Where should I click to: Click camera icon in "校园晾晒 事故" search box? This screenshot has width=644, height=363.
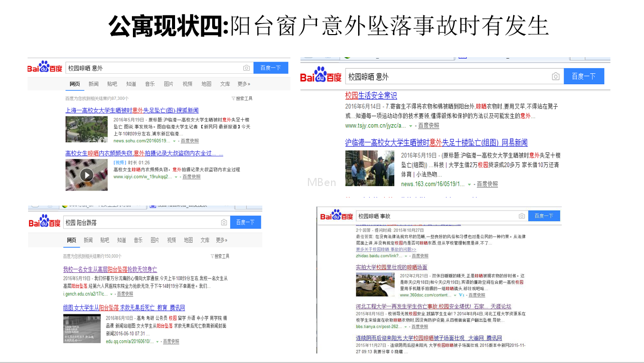(522, 216)
